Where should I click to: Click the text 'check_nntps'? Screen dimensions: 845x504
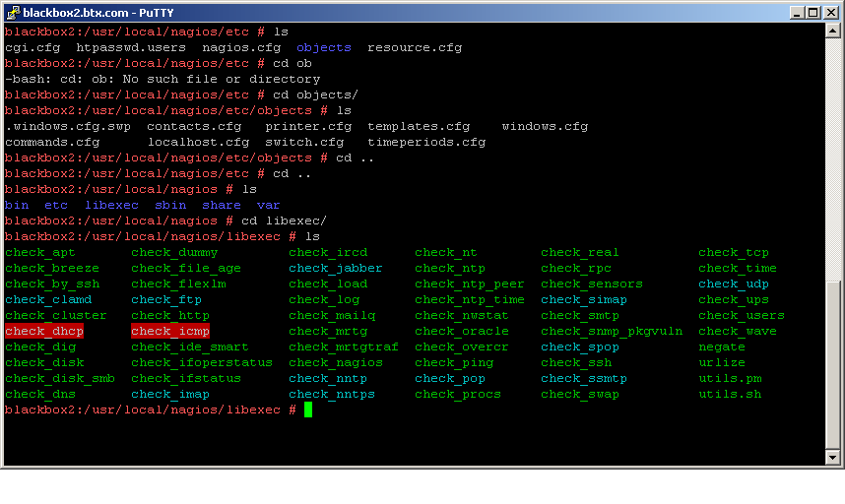pos(332,394)
